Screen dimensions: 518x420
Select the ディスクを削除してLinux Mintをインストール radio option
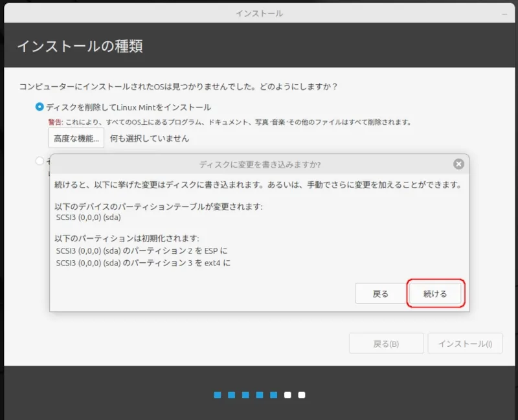(40, 107)
